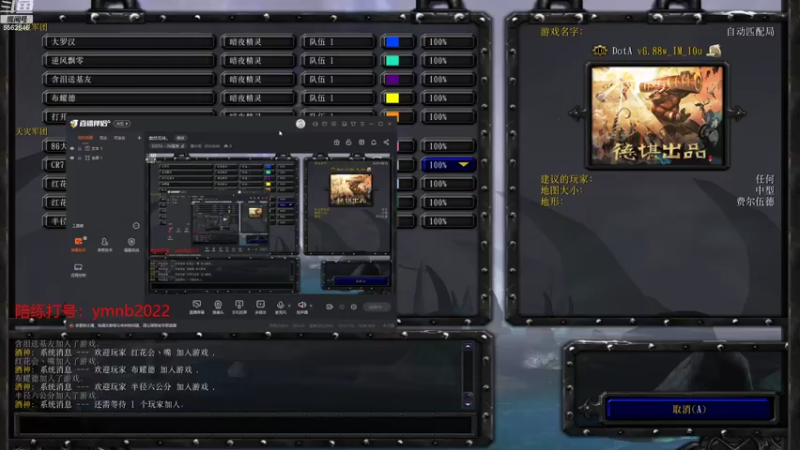Click the speaker icon in streaming toolbar
Viewport: 800px width, 450px height.
tap(302, 305)
